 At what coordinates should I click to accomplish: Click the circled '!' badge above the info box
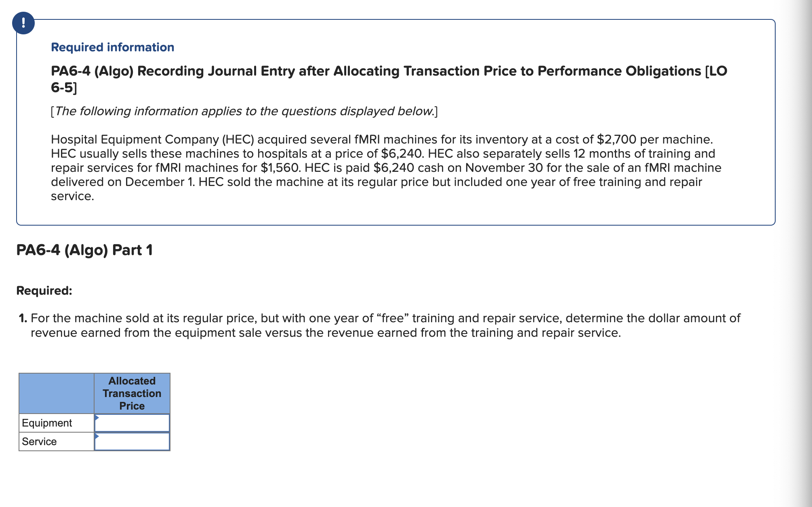point(24,23)
